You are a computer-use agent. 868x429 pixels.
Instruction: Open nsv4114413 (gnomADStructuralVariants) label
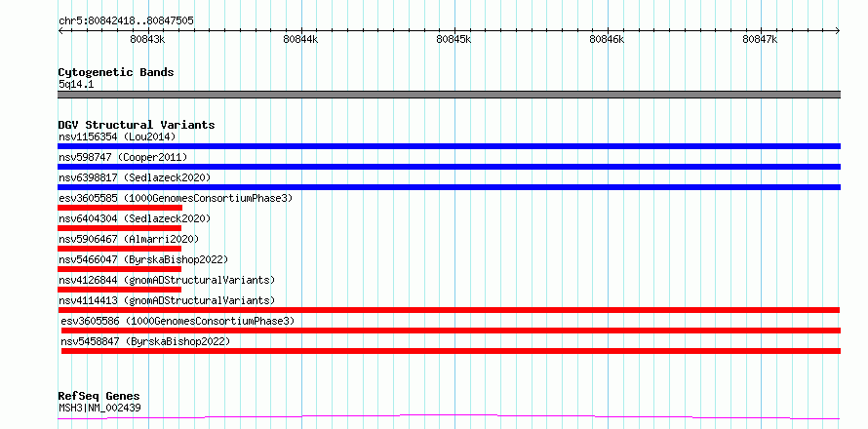(x=167, y=300)
